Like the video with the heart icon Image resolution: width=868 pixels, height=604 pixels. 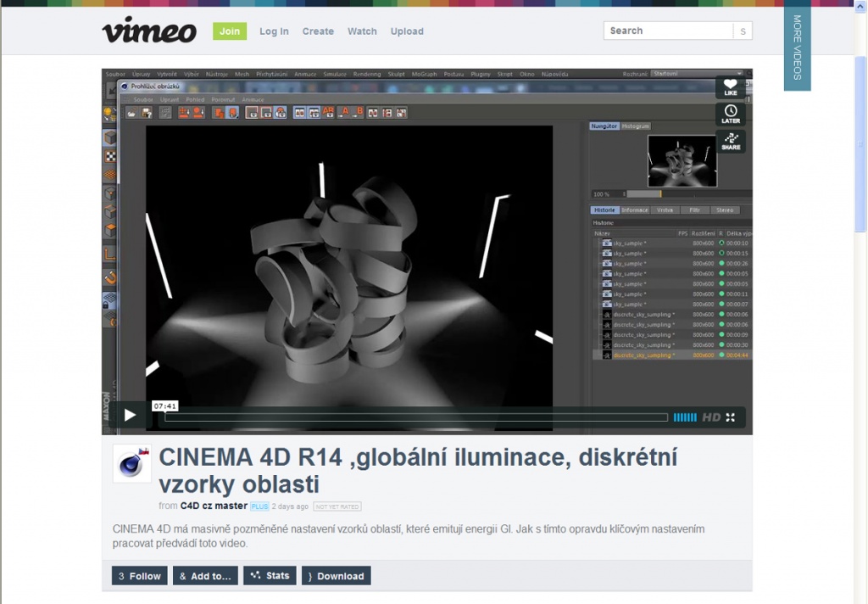[x=730, y=87]
